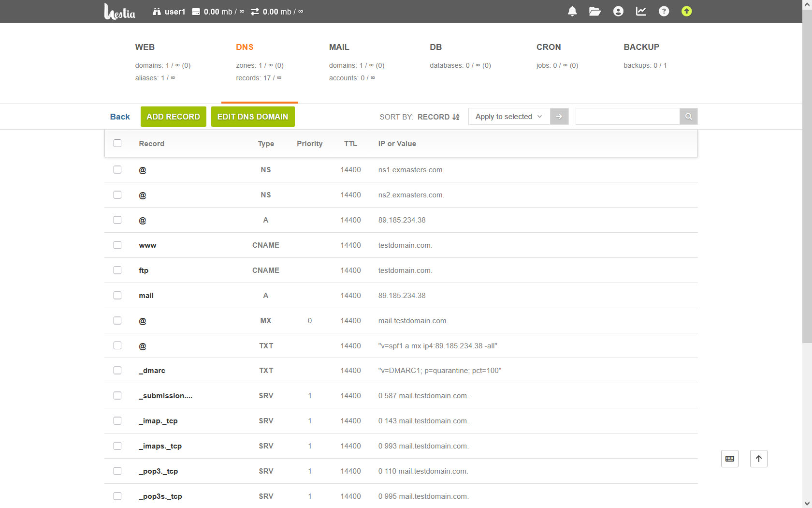This screenshot has width=812, height=508.
Task: Open the file manager folder icon
Action: pyautogui.click(x=595, y=11)
